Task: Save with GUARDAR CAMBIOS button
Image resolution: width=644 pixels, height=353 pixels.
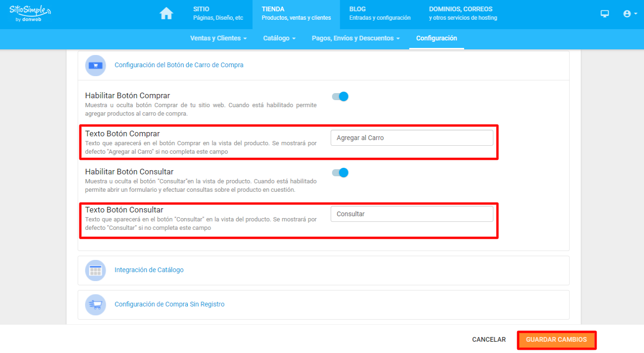Action: click(x=556, y=339)
